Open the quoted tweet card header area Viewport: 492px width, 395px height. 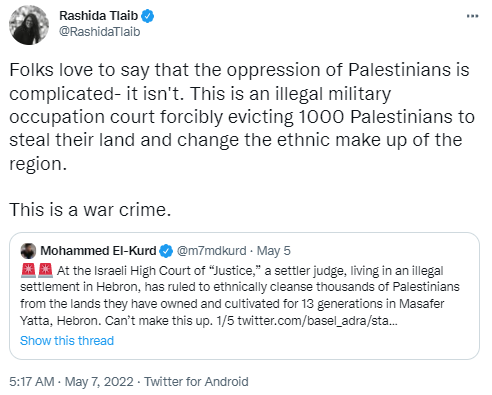tap(156, 251)
